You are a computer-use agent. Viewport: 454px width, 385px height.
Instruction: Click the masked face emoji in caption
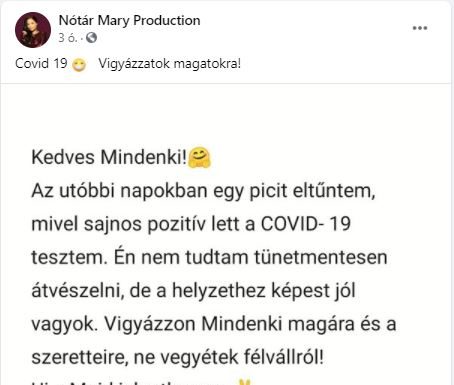[79, 64]
